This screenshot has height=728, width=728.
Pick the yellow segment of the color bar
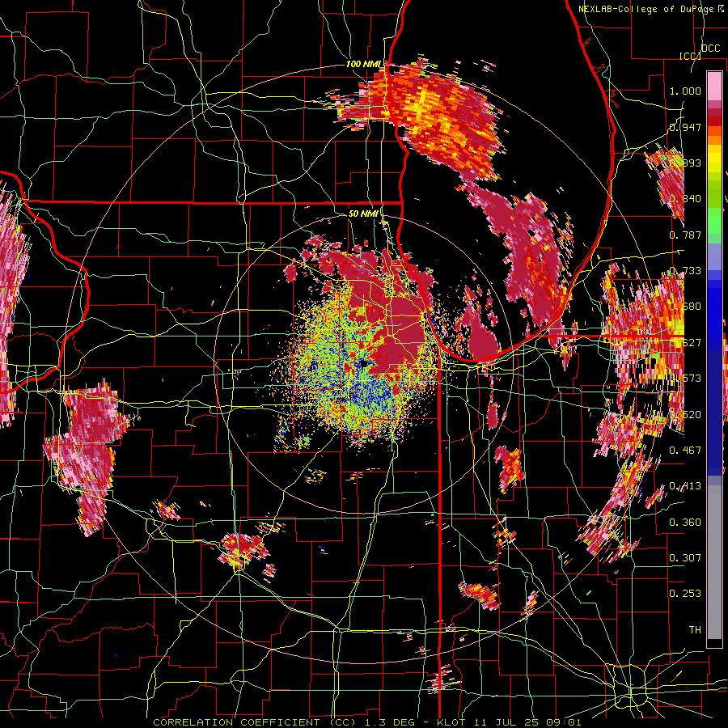click(x=714, y=159)
